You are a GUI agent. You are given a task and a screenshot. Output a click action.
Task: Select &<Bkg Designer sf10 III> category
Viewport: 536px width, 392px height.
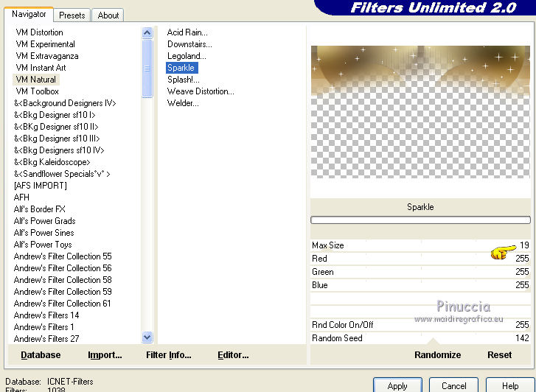[x=57, y=139]
